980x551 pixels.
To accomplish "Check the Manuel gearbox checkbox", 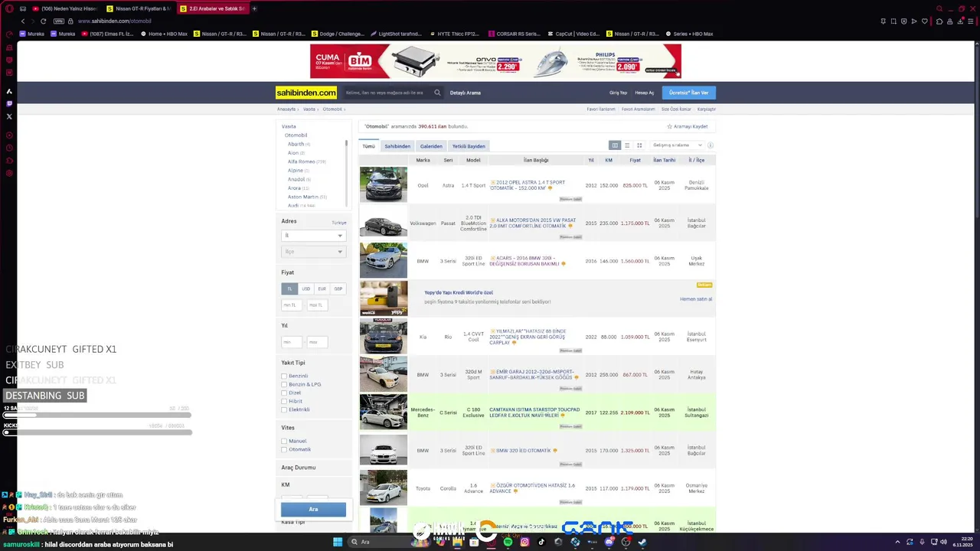I will [284, 441].
